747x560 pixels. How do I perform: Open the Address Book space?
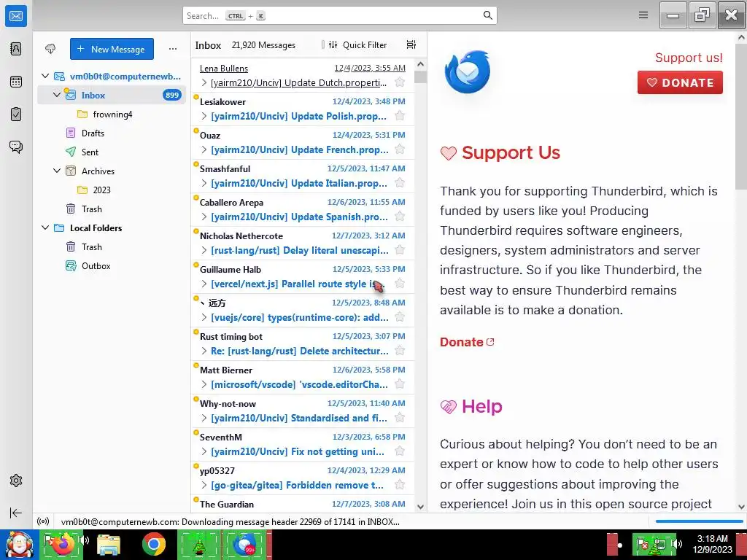(x=16, y=49)
